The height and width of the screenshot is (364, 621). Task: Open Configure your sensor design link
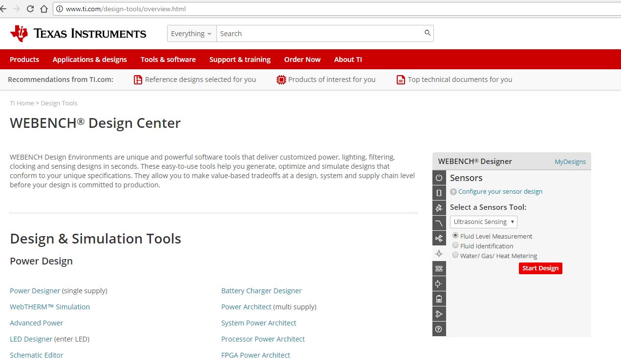(500, 192)
